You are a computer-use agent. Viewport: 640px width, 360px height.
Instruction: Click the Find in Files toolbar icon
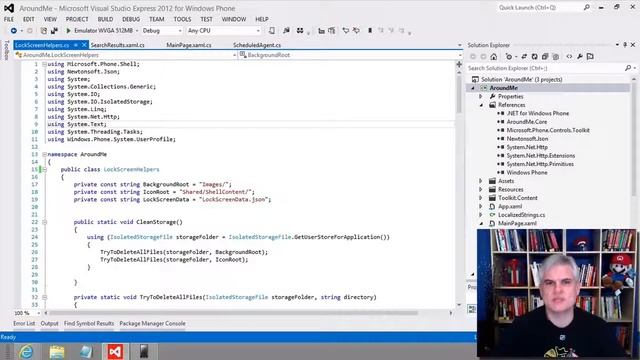pos(287,31)
